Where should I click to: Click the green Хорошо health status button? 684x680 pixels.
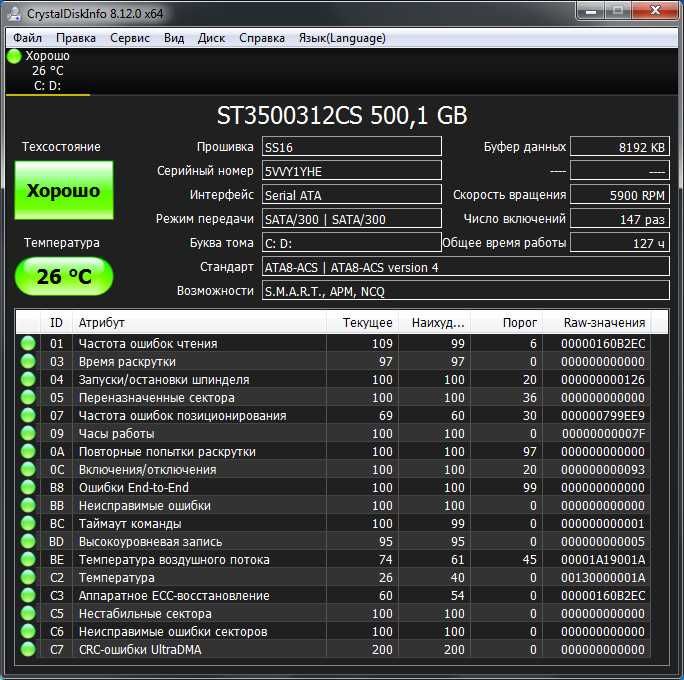coord(64,190)
